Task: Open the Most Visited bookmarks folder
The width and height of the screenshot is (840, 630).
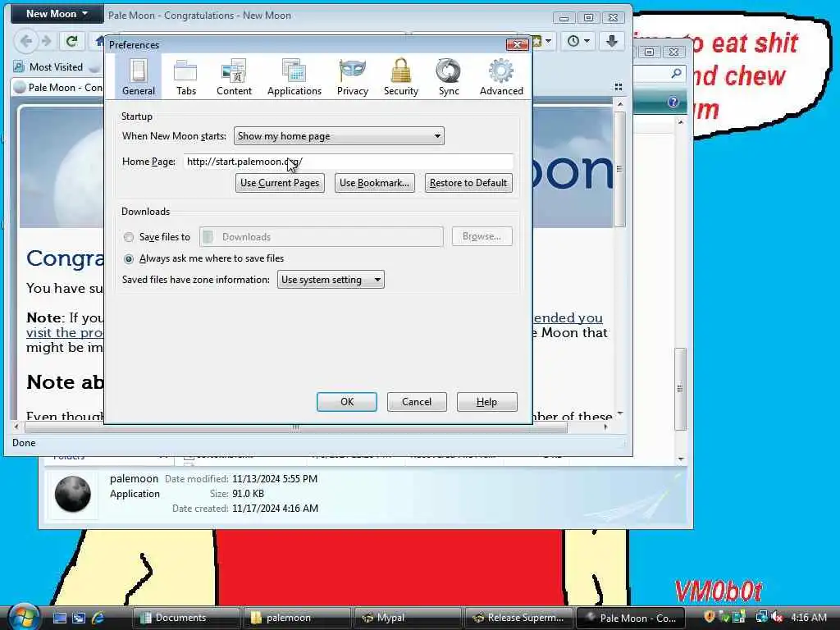Action: [x=48, y=67]
